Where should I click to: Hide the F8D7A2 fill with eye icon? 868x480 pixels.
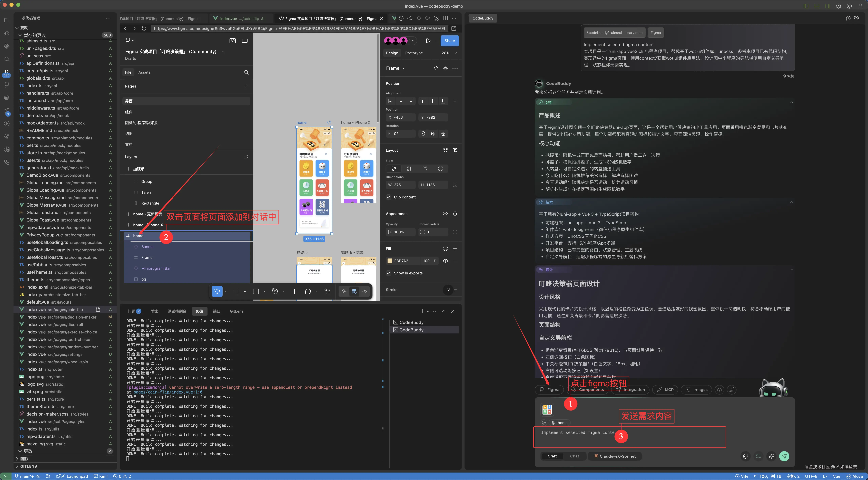(445, 261)
